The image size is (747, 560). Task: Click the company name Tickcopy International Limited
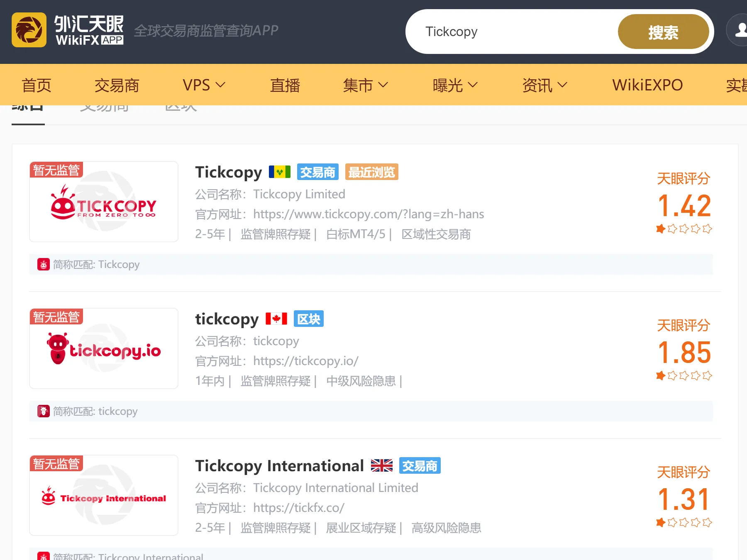(x=336, y=488)
